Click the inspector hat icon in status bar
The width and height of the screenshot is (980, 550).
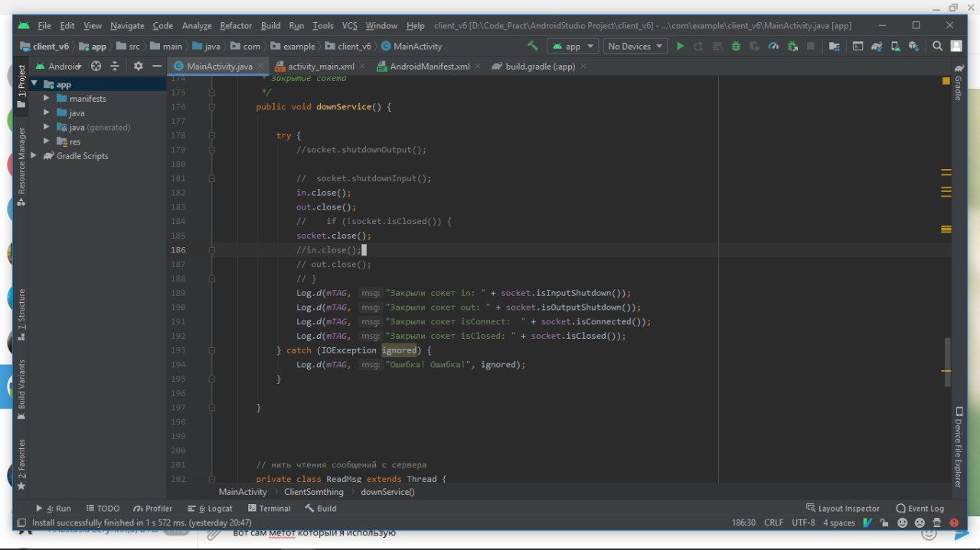click(x=936, y=523)
